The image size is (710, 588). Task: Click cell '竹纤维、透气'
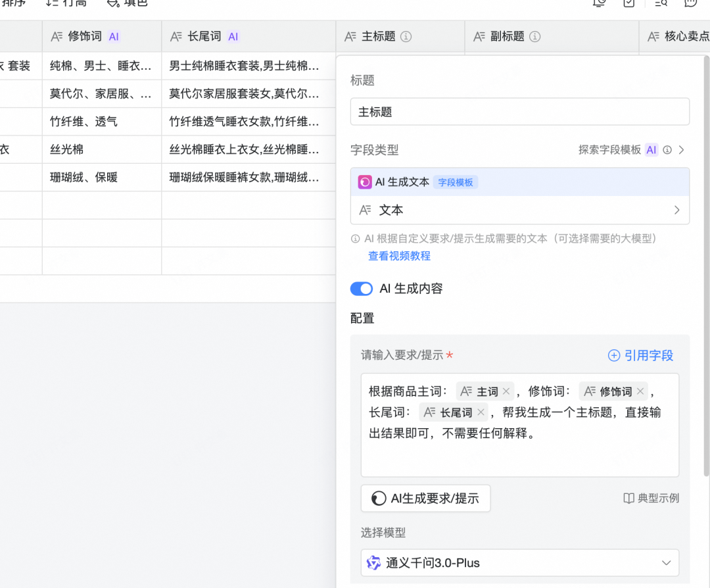click(102, 122)
